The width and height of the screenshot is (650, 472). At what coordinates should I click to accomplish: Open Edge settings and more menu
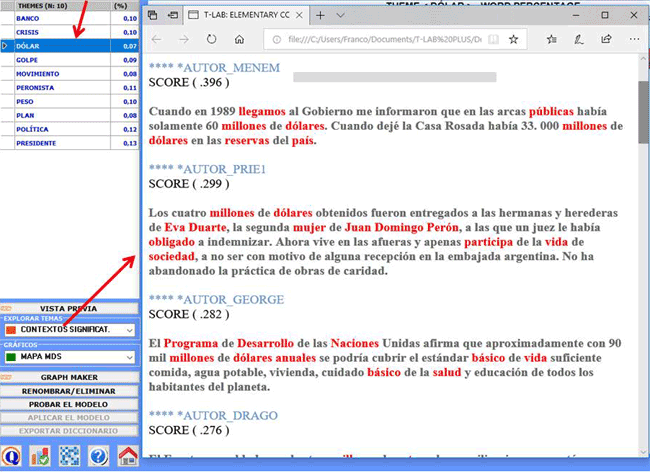tap(634, 39)
